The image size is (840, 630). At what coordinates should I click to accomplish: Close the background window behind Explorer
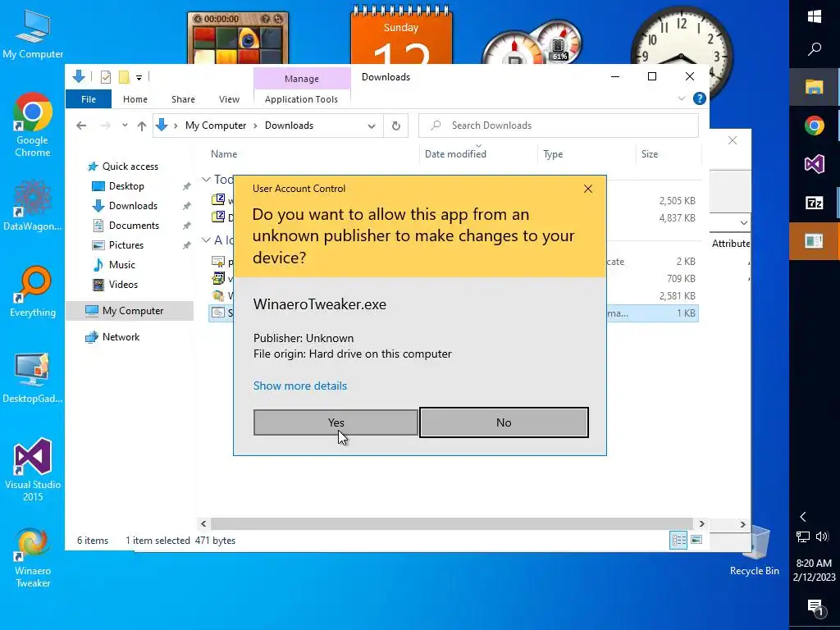[733, 140]
